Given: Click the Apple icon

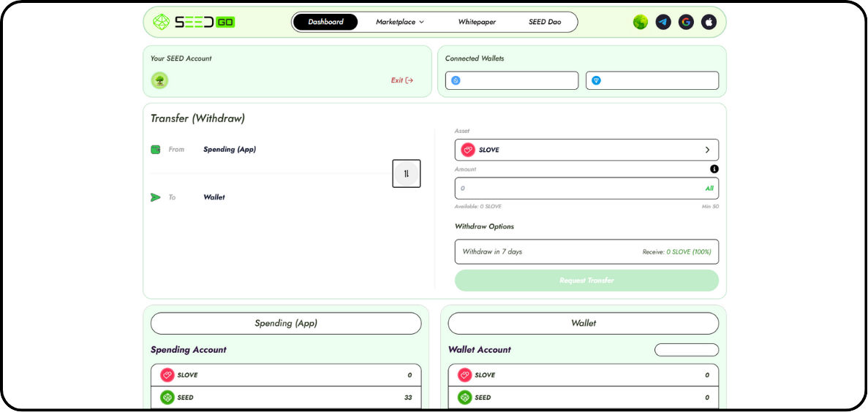Looking at the screenshot, I should pyautogui.click(x=708, y=22).
